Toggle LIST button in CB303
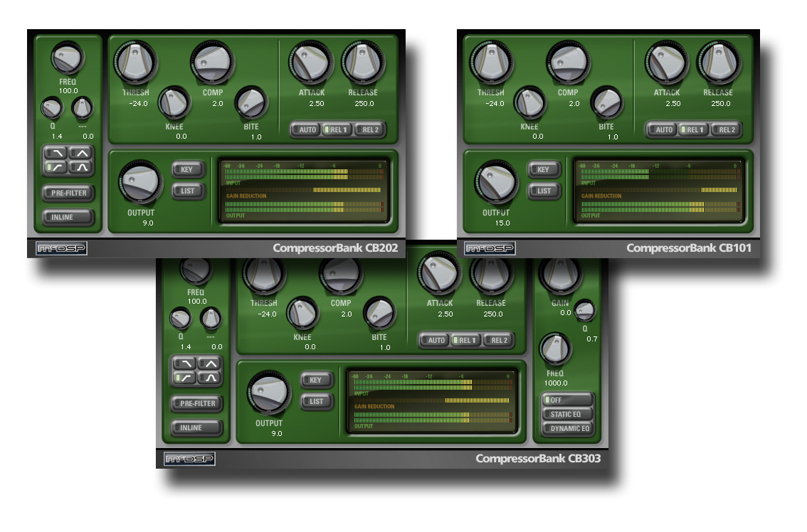This screenshot has width=807, height=532. pyautogui.click(x=317, y=401)
